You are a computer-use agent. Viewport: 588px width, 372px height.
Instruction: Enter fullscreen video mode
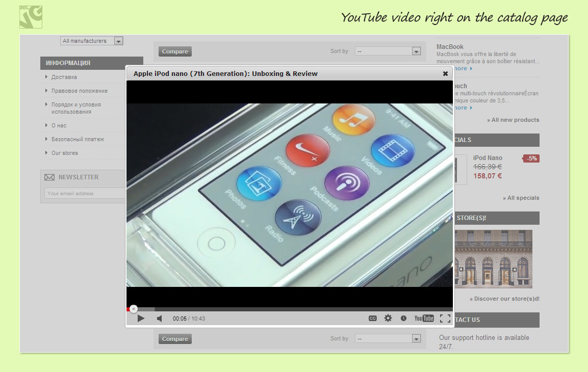coord(445,318)
